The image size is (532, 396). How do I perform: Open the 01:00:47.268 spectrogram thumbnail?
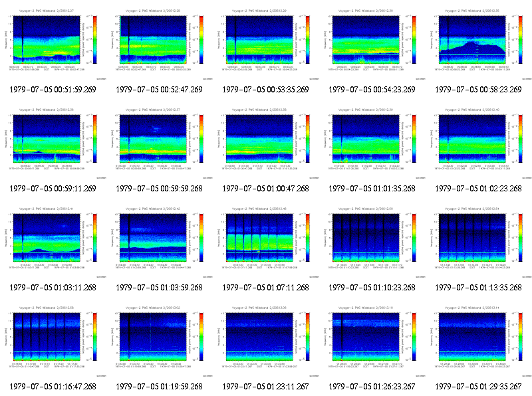click(x=266, y=142)
